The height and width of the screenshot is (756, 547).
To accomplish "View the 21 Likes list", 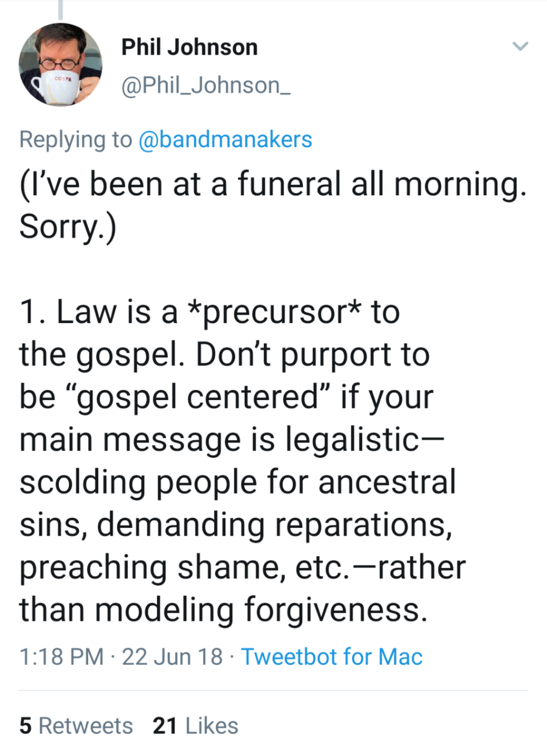I will point(195,726).
